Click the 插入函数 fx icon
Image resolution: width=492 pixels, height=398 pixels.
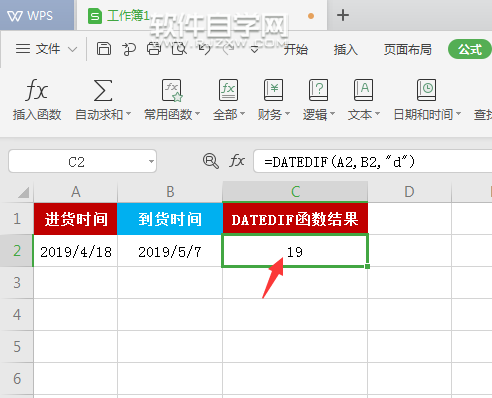[37, 90]
